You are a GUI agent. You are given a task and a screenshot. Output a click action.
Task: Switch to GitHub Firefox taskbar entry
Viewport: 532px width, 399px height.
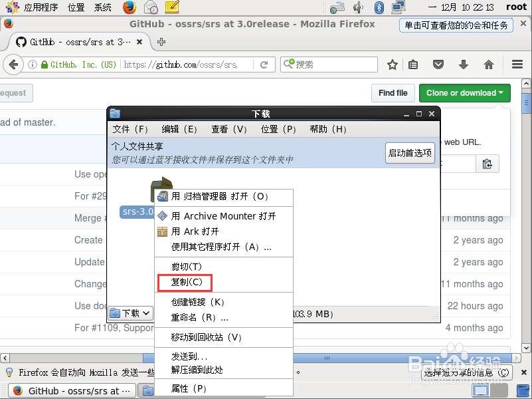72,391
